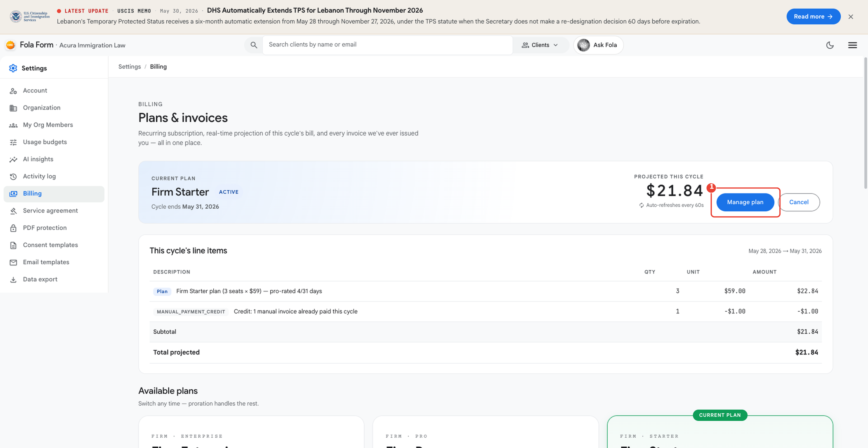Screen dimensions: 868x448
Task: Click the Organization building icon
Action: 13,108
